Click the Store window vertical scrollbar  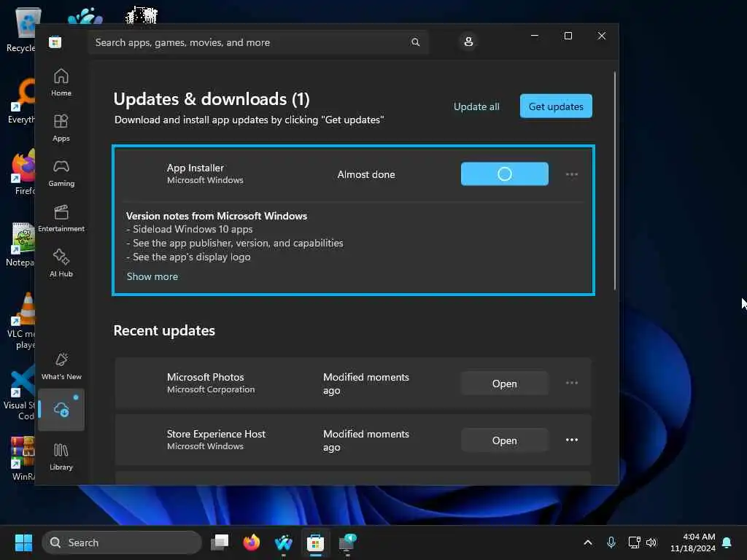pos(615,181)
